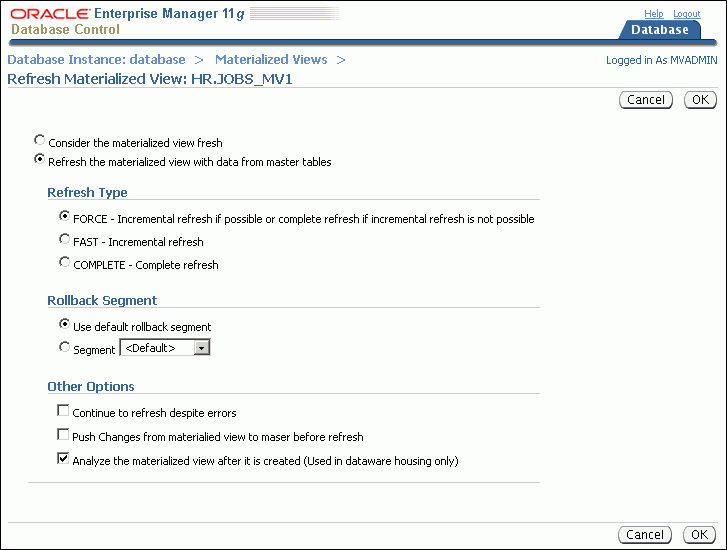Choose FAST incremental refresh option
The width and height of the screenshot is (727, 550).
65,240
